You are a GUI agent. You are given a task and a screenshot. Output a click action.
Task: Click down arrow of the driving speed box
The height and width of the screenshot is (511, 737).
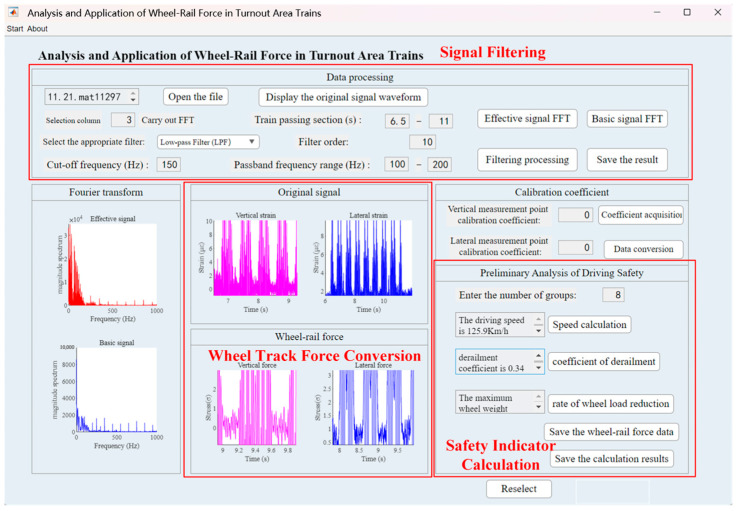pyautogui.click(x=539, y=331)
